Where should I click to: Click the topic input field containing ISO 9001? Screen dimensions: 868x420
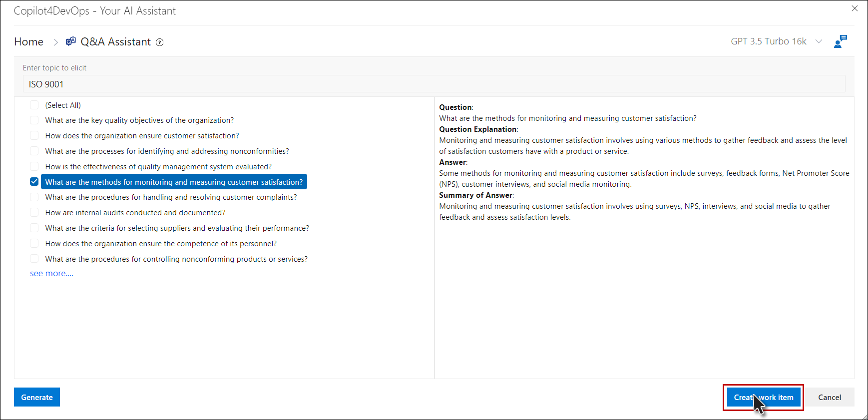434,84
